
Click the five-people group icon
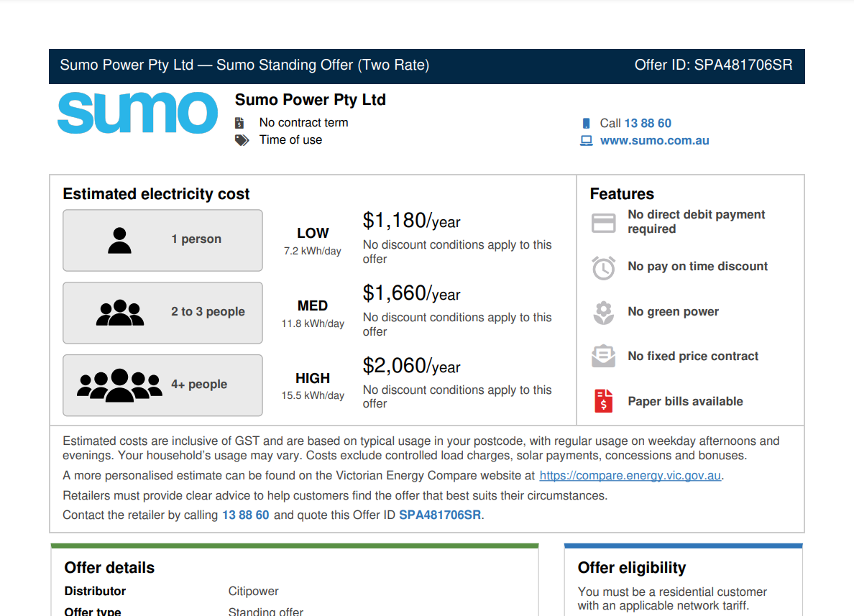(x=119, y=385)
